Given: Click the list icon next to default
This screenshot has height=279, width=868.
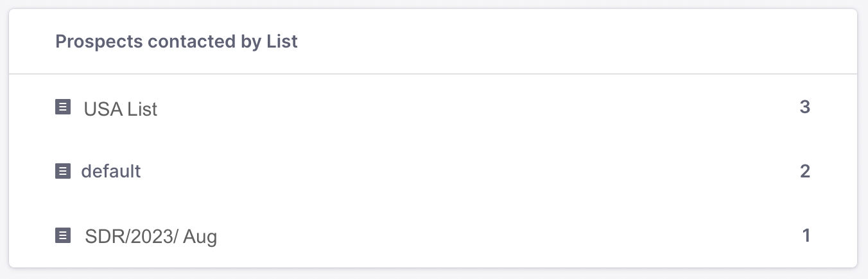Looking at the screenshot, I should [x=62, y=171].
